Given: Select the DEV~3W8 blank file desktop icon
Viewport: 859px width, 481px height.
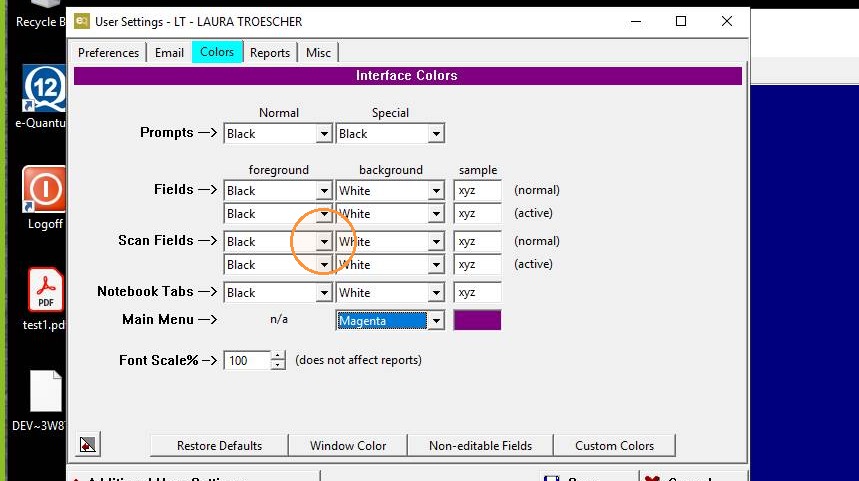Looking at the screenshot, I should pyautogui.click(x=45, y=391).
